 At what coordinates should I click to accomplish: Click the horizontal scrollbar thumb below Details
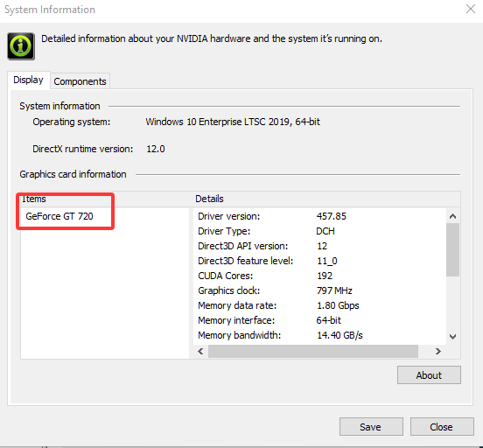pyautogui.click(x=313, y=351)
